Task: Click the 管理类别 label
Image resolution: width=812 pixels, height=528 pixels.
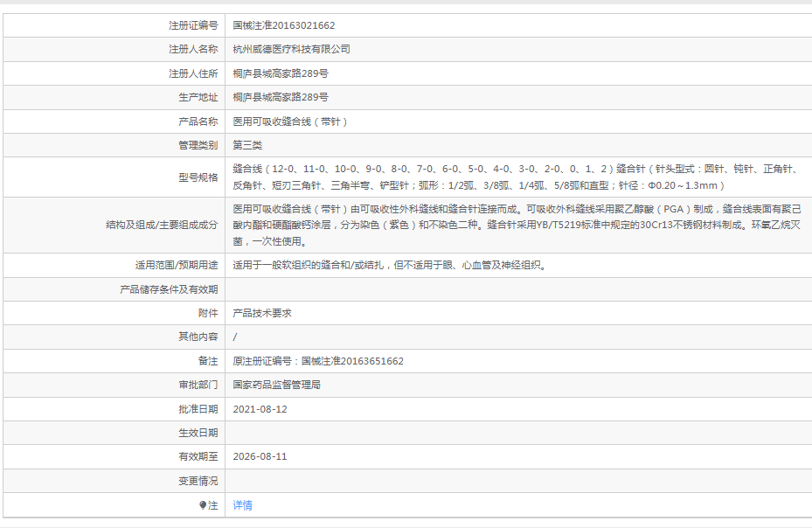Action: pos(198,146)
